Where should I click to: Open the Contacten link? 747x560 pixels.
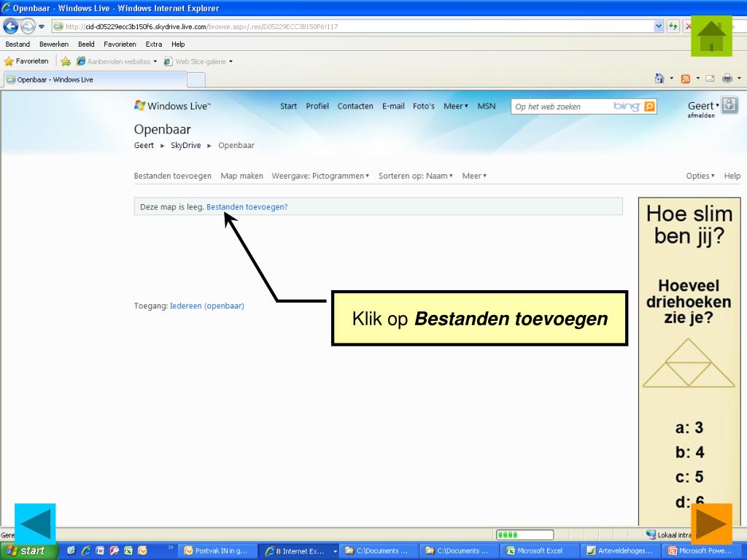coord(355,106)
